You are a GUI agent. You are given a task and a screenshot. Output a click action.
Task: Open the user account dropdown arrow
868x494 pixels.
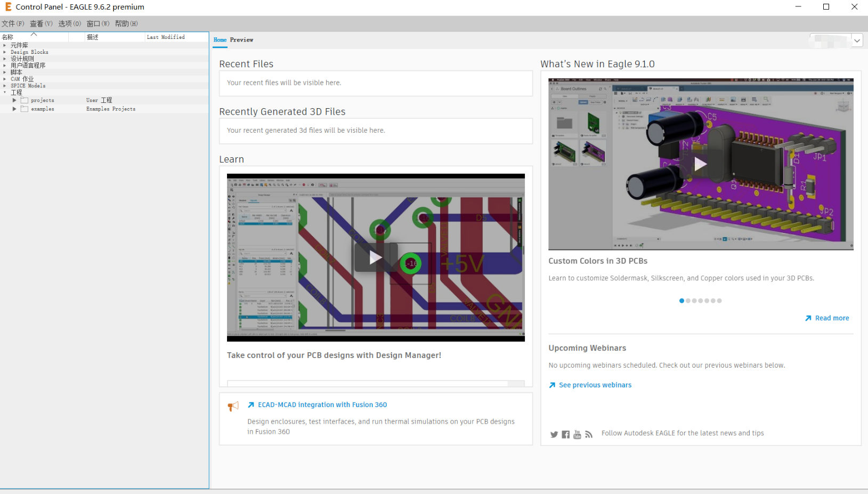coord(857,41)
